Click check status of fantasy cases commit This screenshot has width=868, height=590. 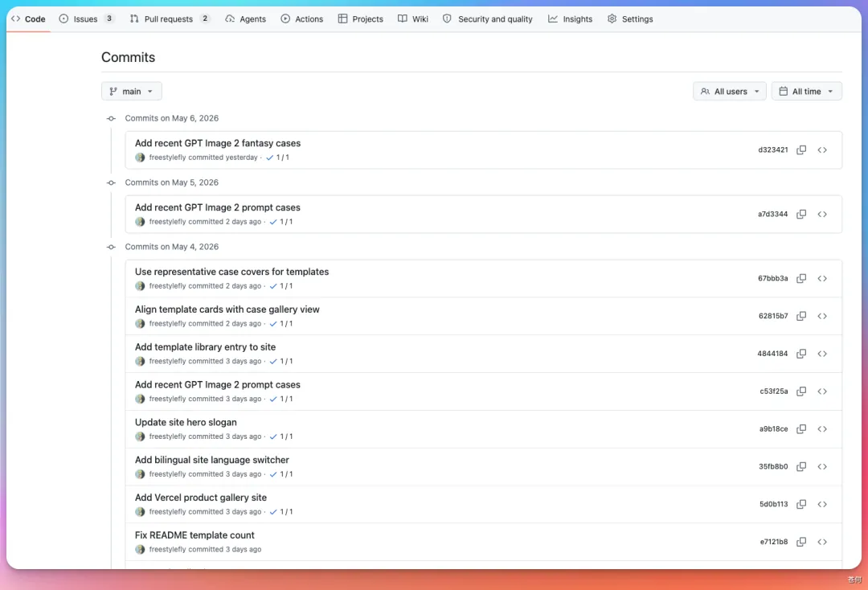(277, 158)
